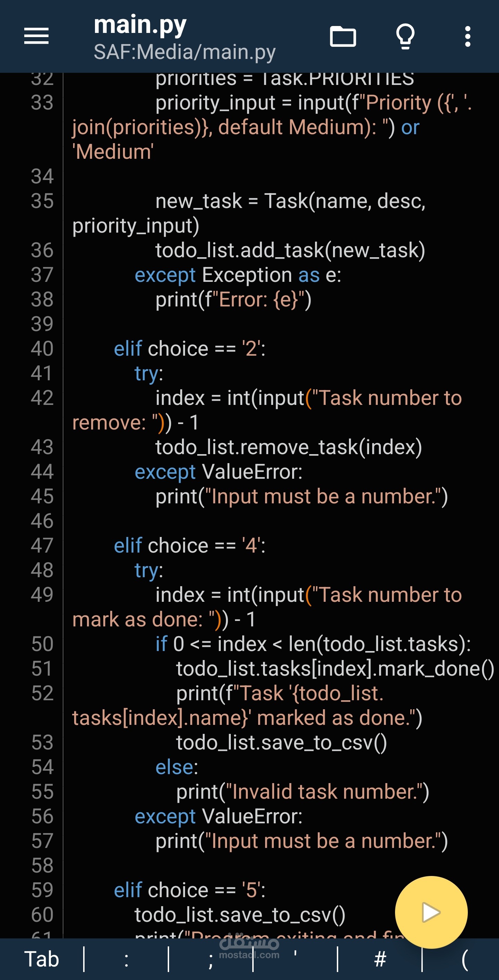
Task: Open the three-dot overflow menu
Action: click(x=467, y=36)
